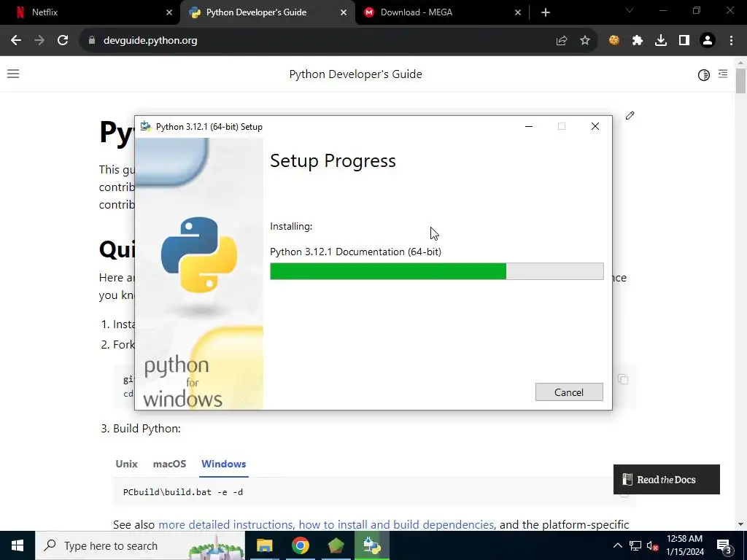Select the Python Developer's Guide tab
This screenshot has width=747, height=560.
pyautogui.click(x=268, y=12)
